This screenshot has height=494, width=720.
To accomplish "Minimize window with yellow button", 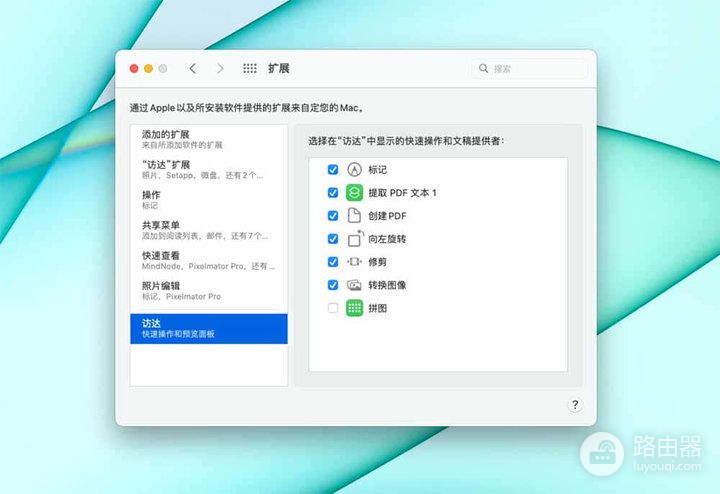I will (148, 68).
